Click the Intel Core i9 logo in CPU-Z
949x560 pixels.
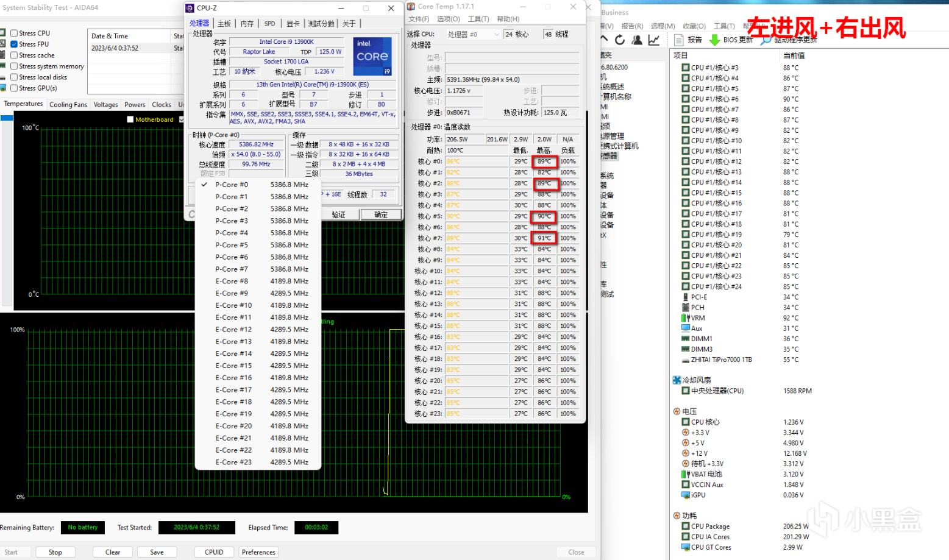372,56
